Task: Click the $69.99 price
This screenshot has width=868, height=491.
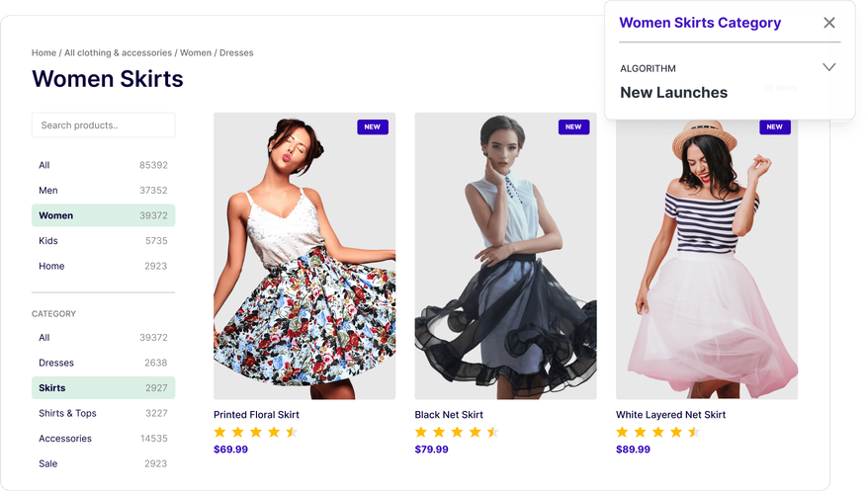Action: tap(230, 450)
